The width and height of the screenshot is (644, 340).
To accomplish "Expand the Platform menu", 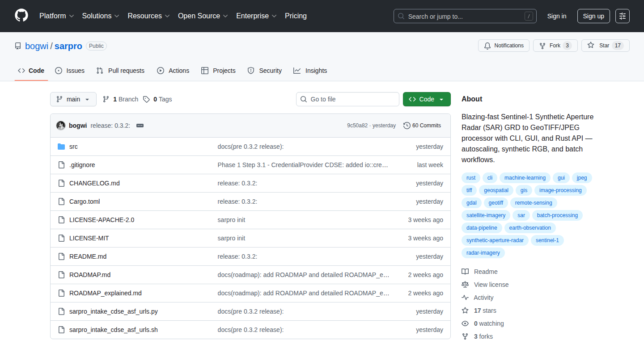I will tap(56, 16).
